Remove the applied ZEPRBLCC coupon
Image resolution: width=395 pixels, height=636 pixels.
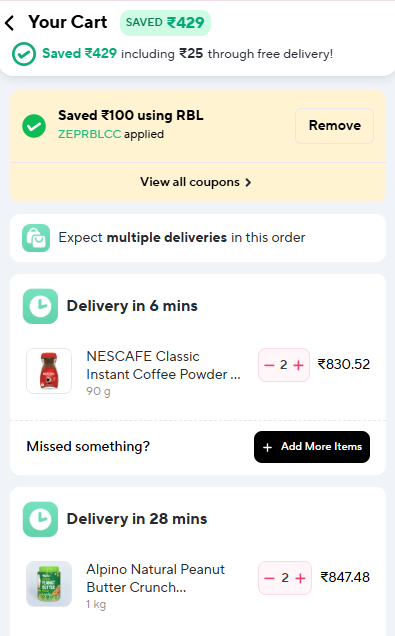tap(335, 126)
